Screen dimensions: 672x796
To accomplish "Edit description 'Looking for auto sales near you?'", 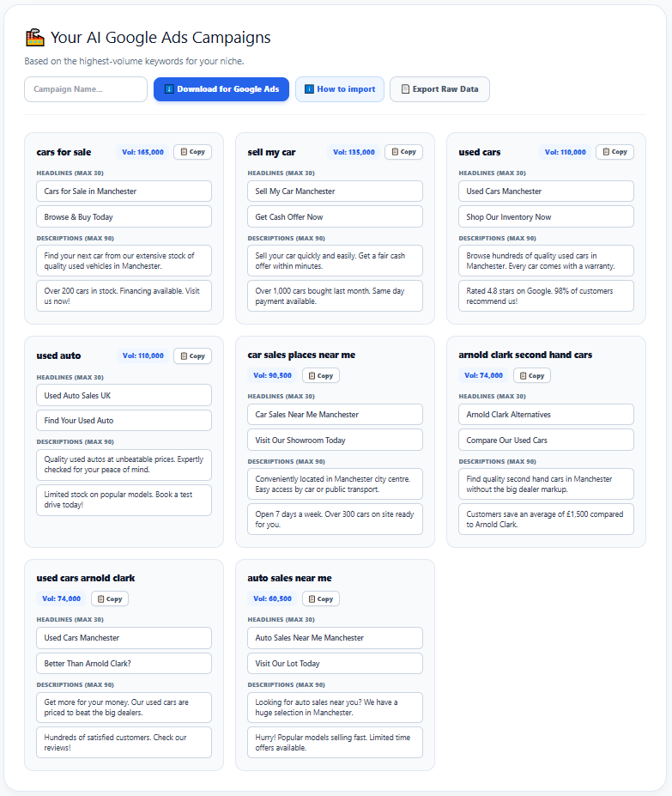I will 335,708.
